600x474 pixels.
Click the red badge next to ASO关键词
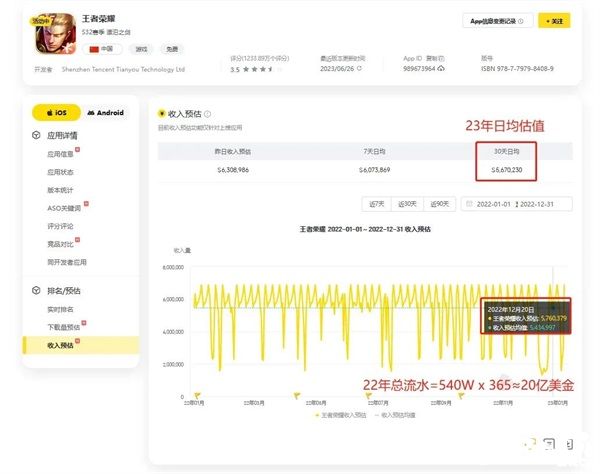point(86,204)
